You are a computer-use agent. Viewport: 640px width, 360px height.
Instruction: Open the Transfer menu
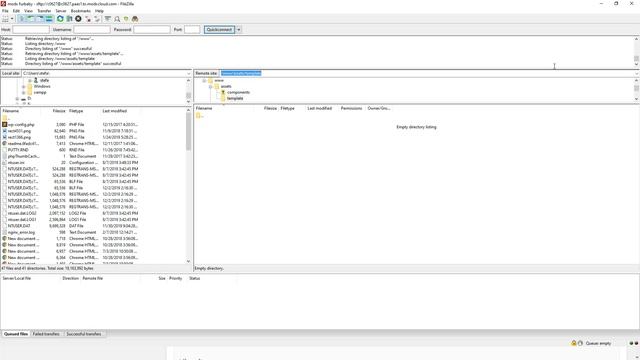click(x=44, y=11)
